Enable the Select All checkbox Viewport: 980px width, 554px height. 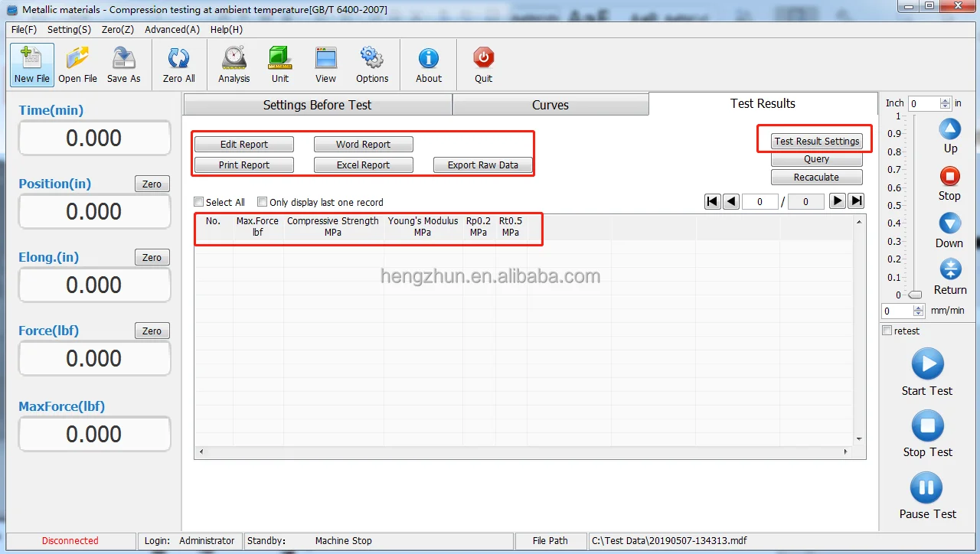tap(199, 202)
